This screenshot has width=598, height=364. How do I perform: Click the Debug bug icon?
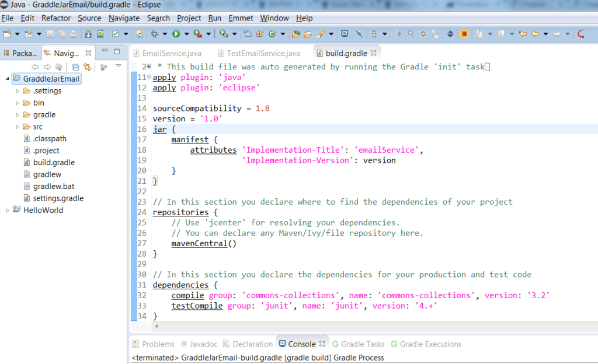point(154,34)
